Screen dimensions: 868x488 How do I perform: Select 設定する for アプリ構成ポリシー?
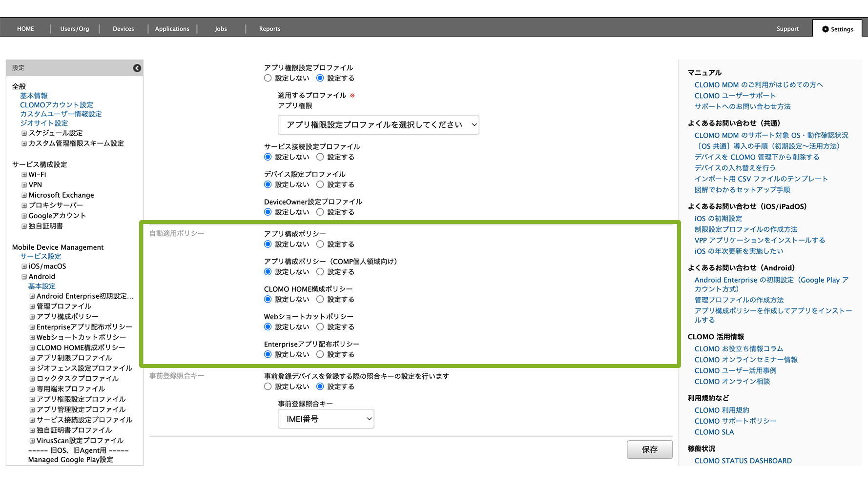320,244
